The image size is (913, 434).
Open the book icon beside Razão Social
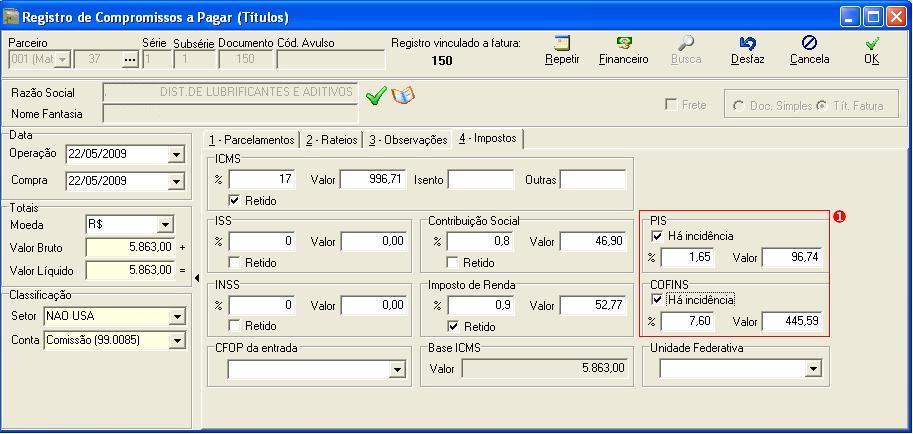tap(402, 96)
